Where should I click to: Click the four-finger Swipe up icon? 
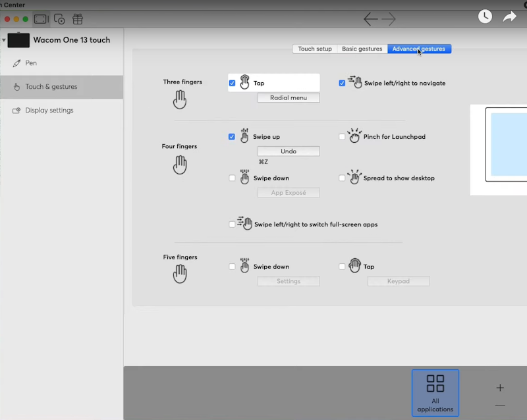pyautogui.click(x=244, y=136)
